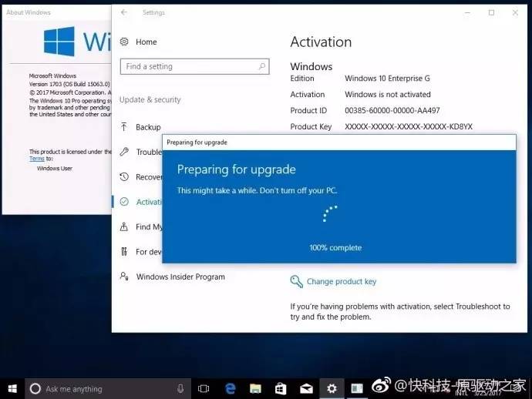Launch Microsoft Edge from the taskbar
The height and width of the screenshot is (399, 532).
point(230,389)
